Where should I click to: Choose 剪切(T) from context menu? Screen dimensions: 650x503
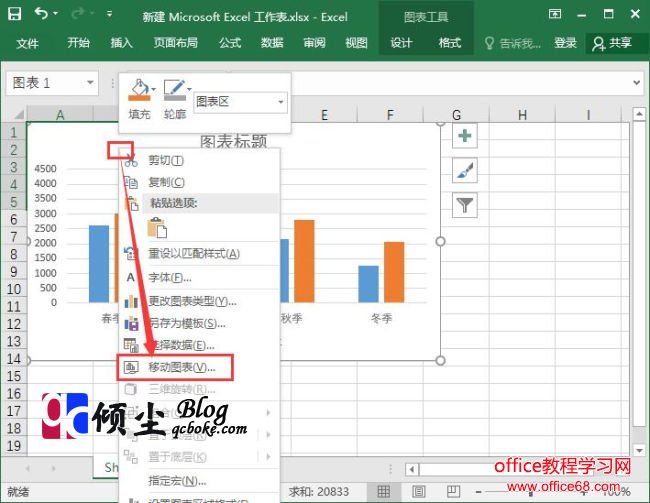[199, 160]
